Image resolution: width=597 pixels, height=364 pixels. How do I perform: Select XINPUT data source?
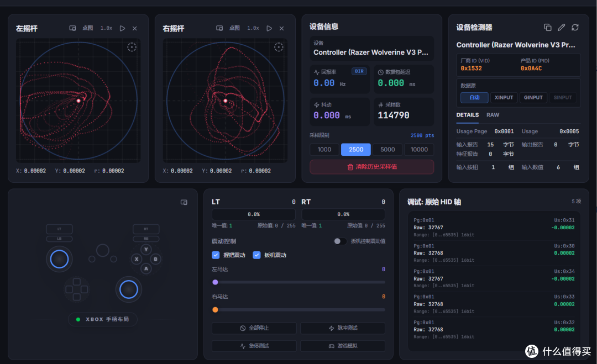[x=504, y=98]
